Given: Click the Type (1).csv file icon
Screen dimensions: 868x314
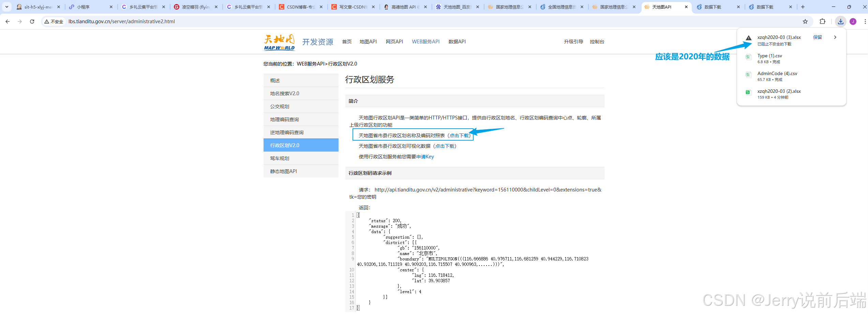Looking at the screenshot, I should 748,57.
